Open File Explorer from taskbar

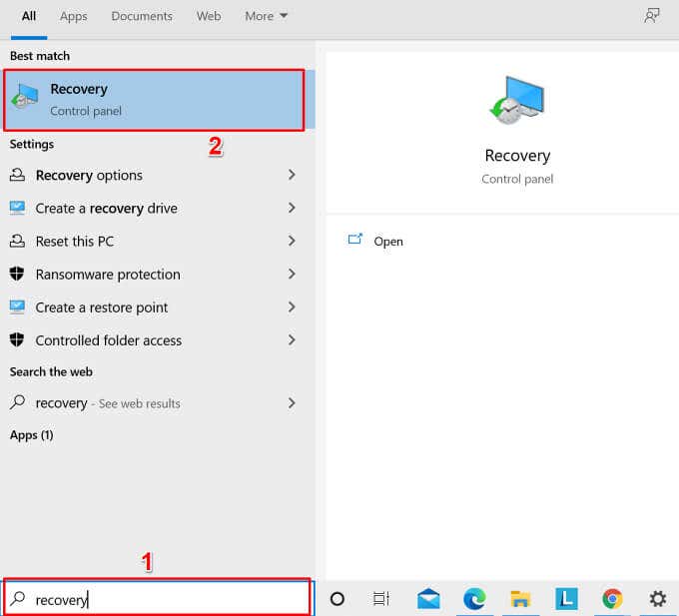click(520, 599)
